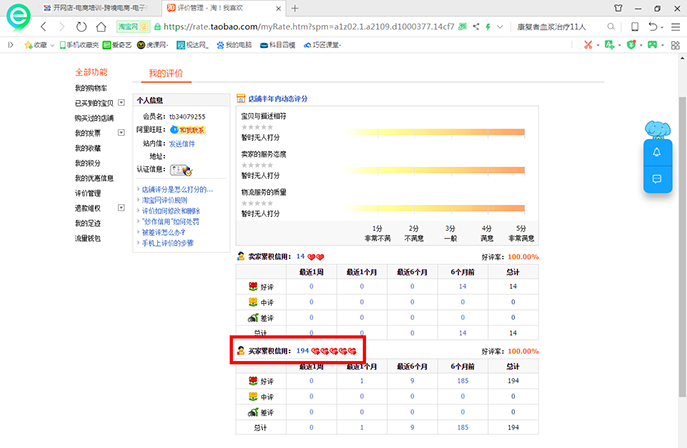Click the address bar URL field
This screenshot has width=687, height=448.
(330, 27)
